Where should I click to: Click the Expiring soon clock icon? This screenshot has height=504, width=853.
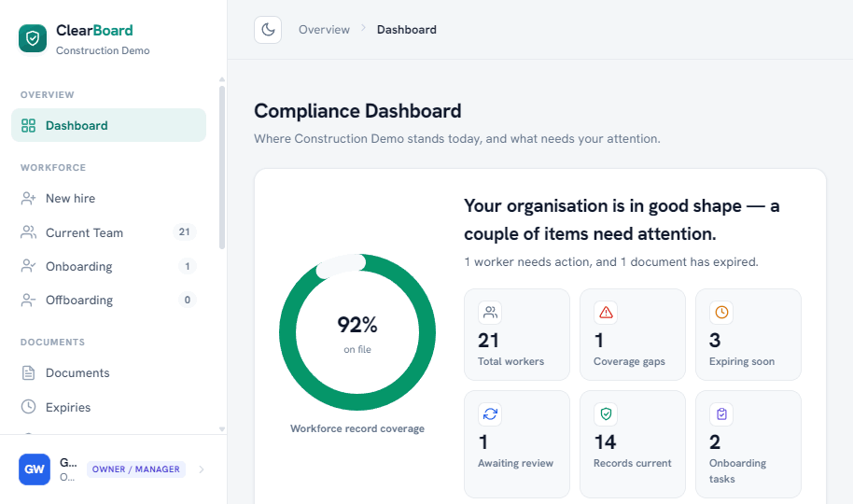[721, 313]
